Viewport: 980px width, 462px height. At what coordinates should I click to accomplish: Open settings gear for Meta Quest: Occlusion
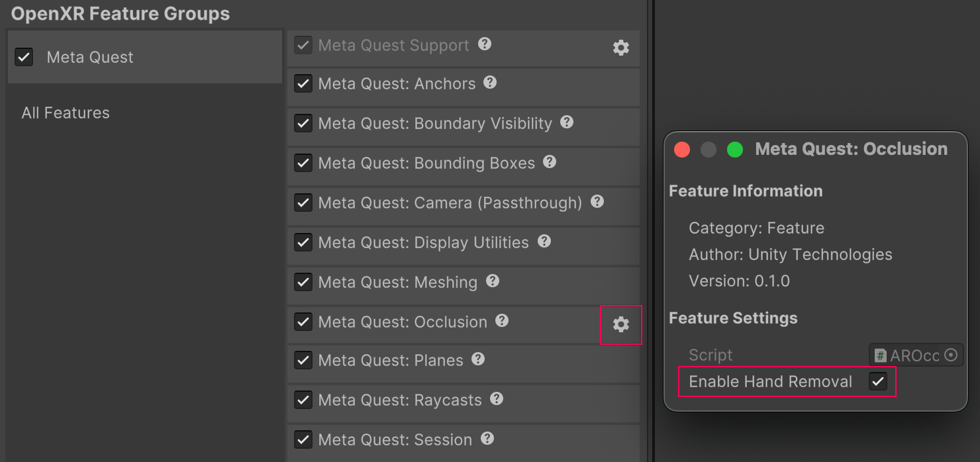click(x=620, y=325)
